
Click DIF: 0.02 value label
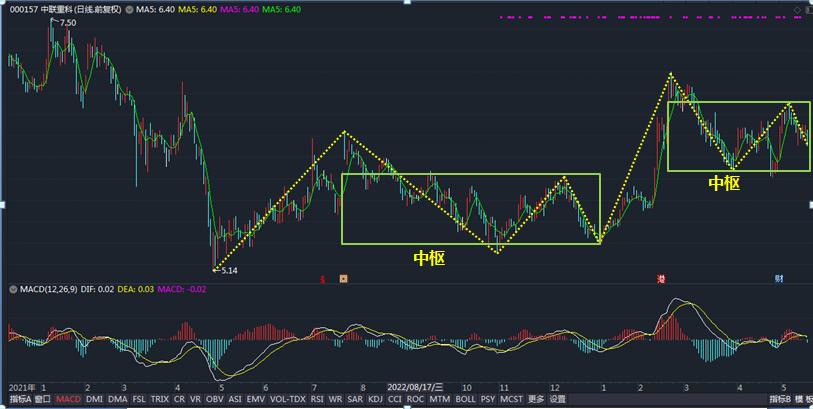point(97,289)
